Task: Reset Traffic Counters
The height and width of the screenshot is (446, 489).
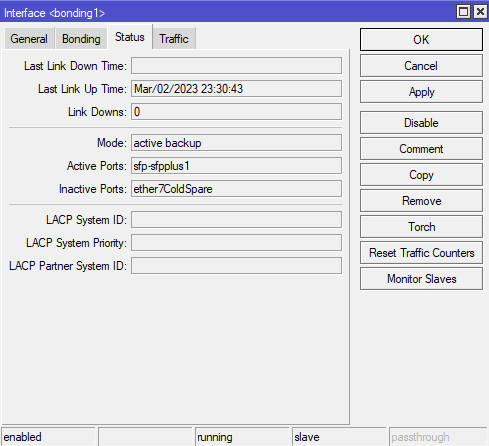Action: click(421, 253)
